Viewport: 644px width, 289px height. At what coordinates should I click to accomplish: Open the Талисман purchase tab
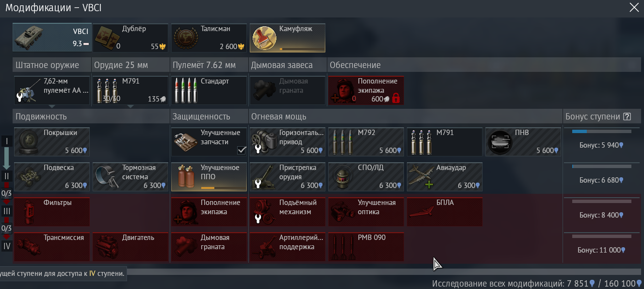(209, 37)
